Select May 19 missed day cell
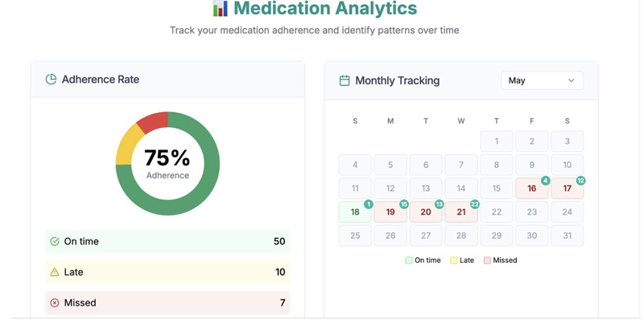644x320 pixels. 390,211
